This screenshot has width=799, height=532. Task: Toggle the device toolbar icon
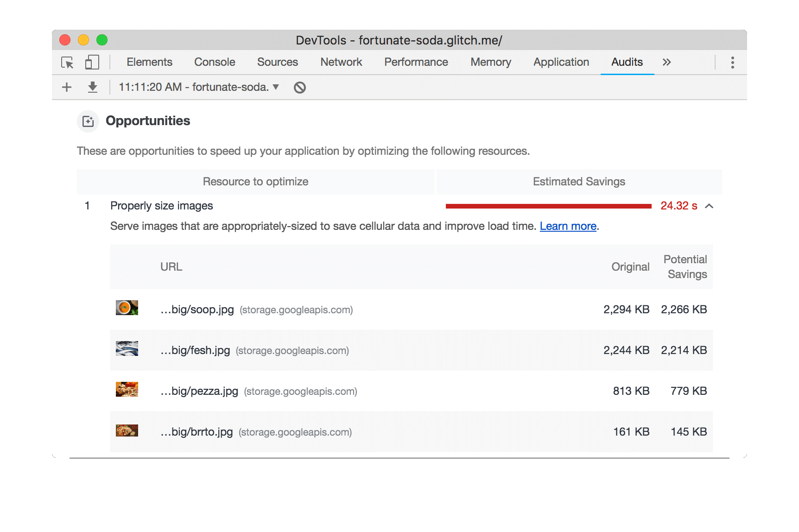point(91,62)
